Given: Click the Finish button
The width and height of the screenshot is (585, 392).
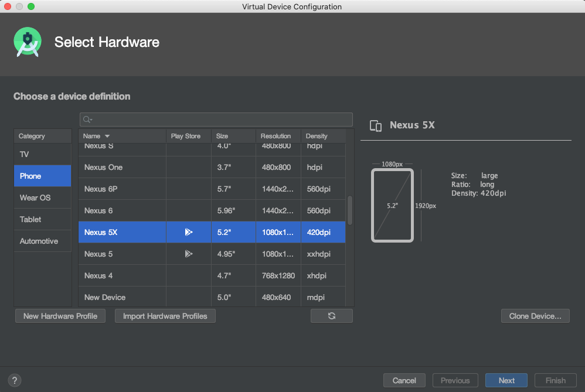Looking at the screenshot, I should tap(556, 380).
